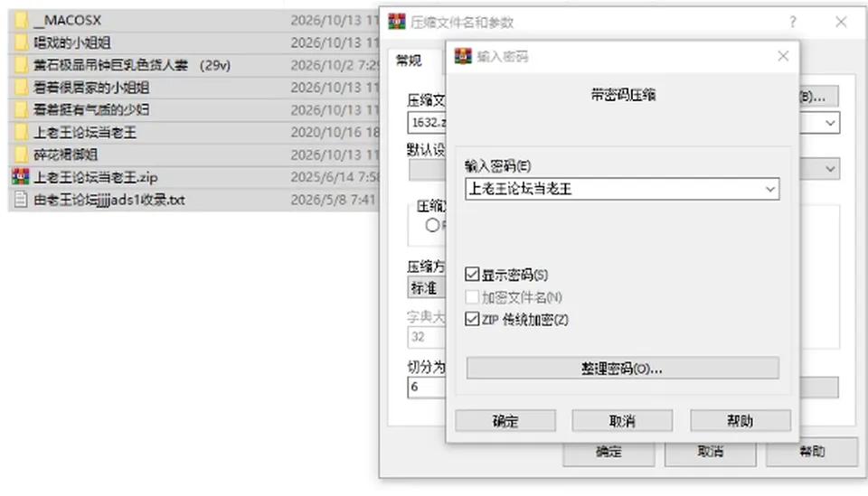
Task: Click folder icon beside 唱戏的小姐姐
Action: point(21,42)
